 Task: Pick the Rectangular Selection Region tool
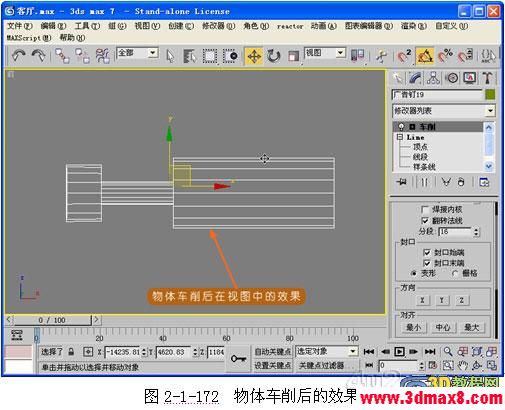coord(210,56)
